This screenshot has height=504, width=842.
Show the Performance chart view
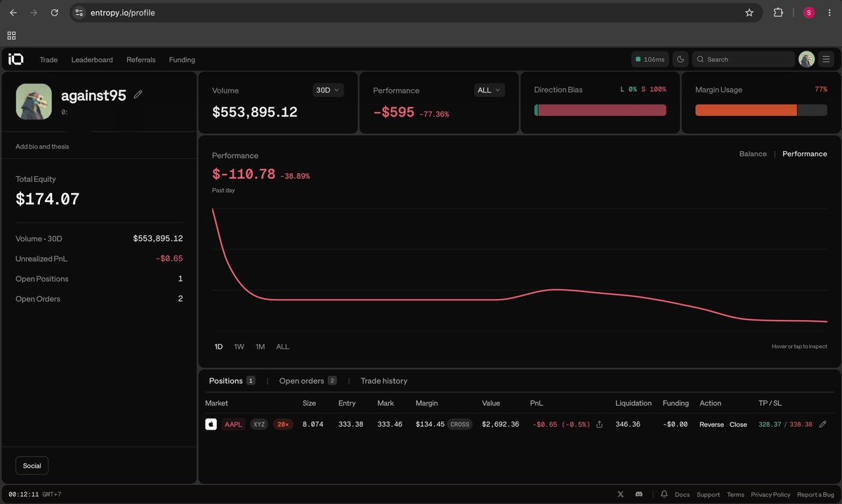pyautogui.click(x=804, y=154)
